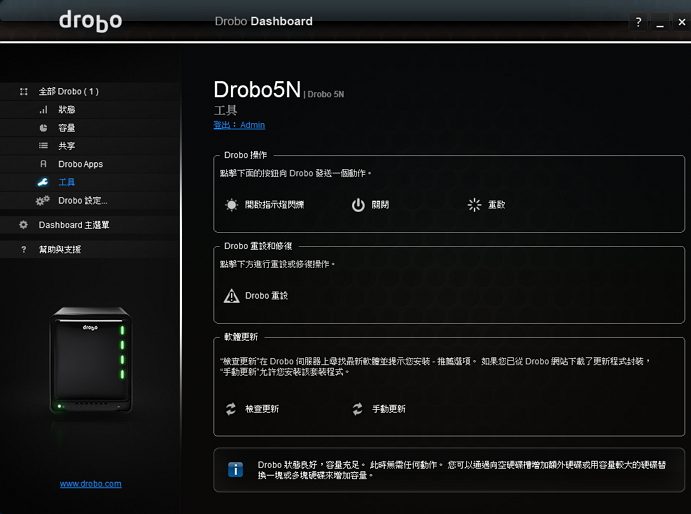Click the Drobo 5N device image
The height and width of the screenshot is (514, 691).
pyautogui.click(x=90, y=360)
